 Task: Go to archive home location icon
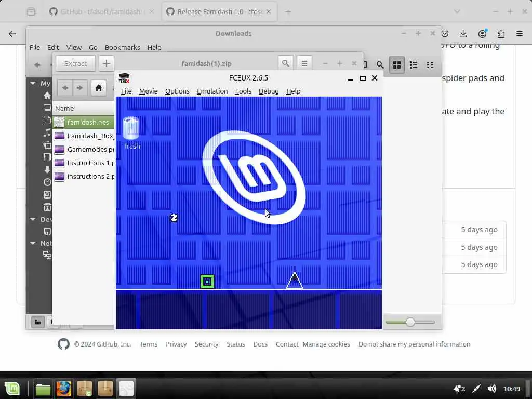click(98, 88)
